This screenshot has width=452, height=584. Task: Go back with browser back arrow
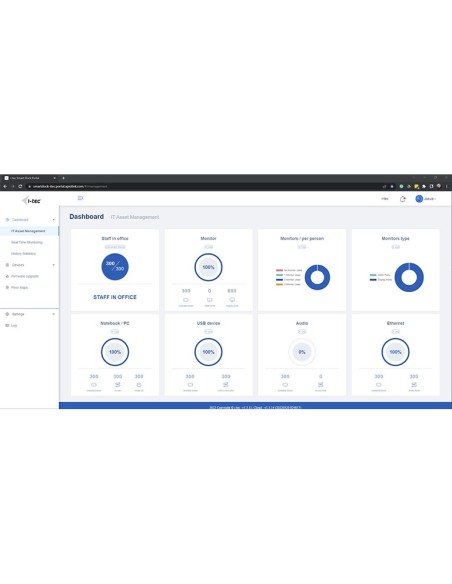click(x=5, y=186)
